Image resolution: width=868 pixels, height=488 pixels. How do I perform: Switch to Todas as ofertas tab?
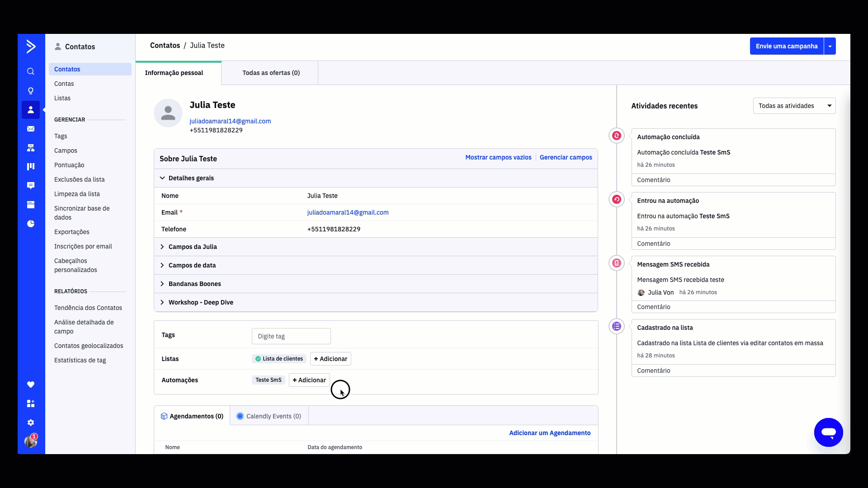tap(271, 73)
